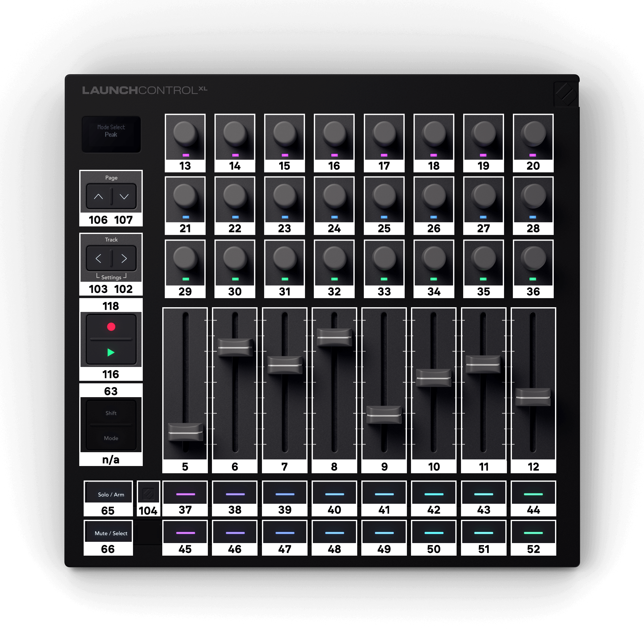Click the Novation logo button labeled 104
Image resolution: width=644 pixels, height=644 pixels.
click(148, 494)
